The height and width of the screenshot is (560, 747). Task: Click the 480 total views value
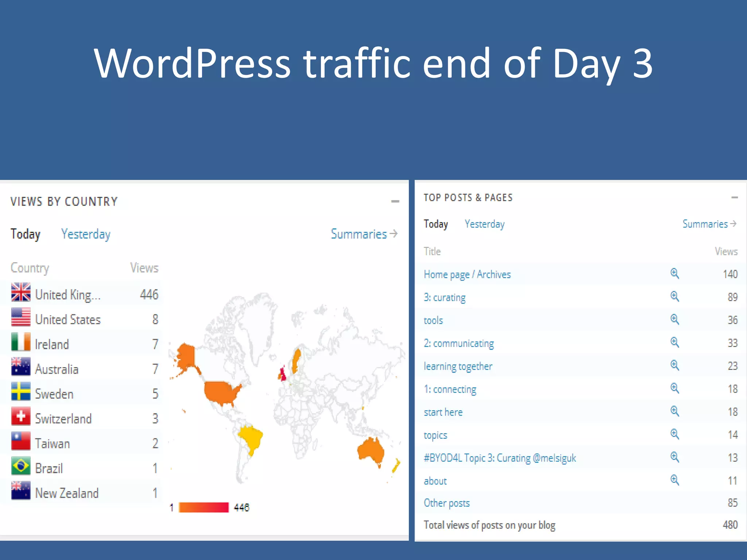[730, 525]
